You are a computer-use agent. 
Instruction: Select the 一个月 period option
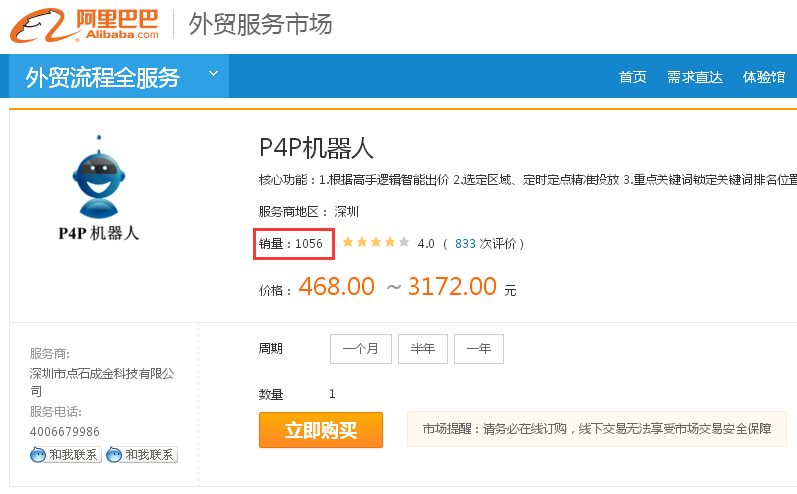(x=361, y=349)
